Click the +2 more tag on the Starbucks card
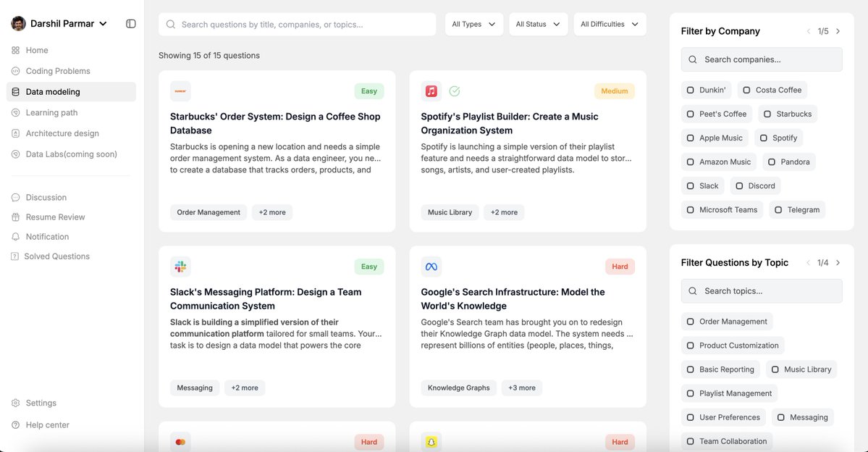868x452 pixels. [272, 212]
